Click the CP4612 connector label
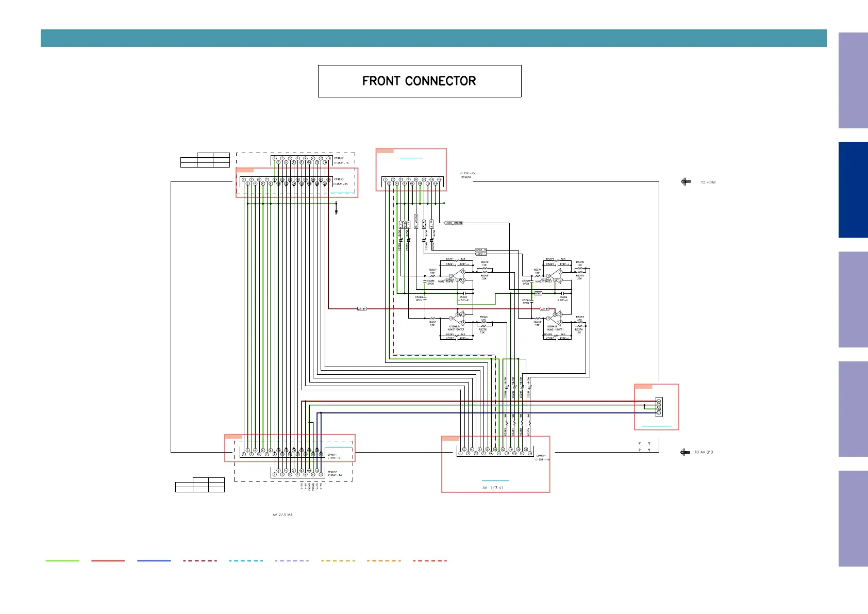The image size is (868, 614). (x=332, y=472)
